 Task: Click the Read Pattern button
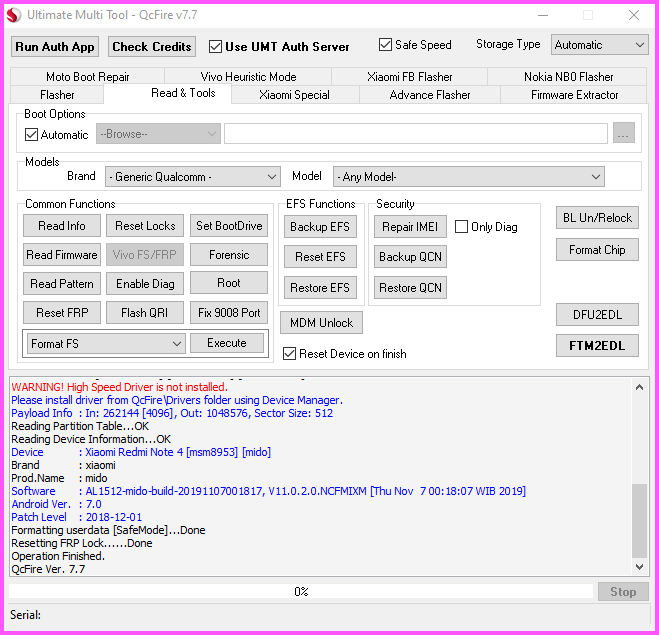(x=62, y=284)
